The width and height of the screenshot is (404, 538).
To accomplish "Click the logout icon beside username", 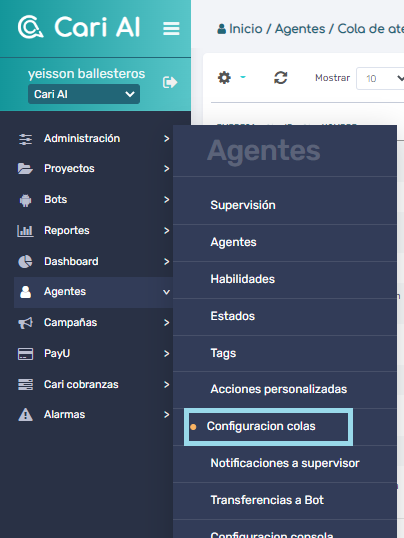I will point(170,82).
